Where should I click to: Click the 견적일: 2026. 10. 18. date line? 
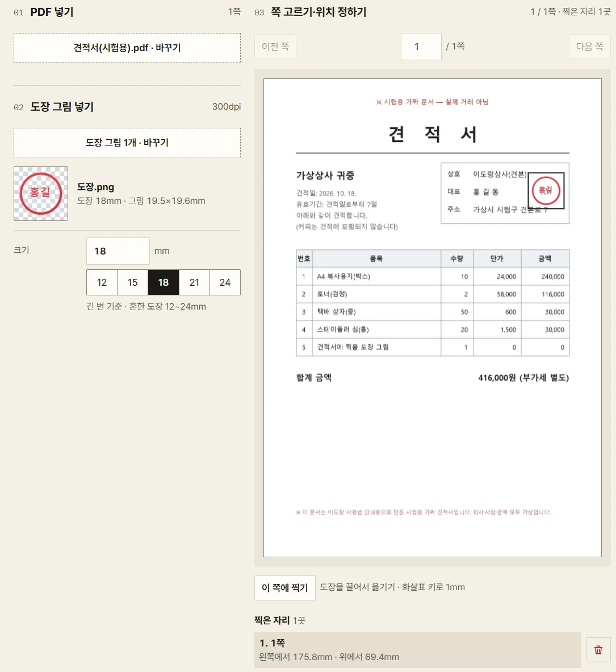point(326,193)
